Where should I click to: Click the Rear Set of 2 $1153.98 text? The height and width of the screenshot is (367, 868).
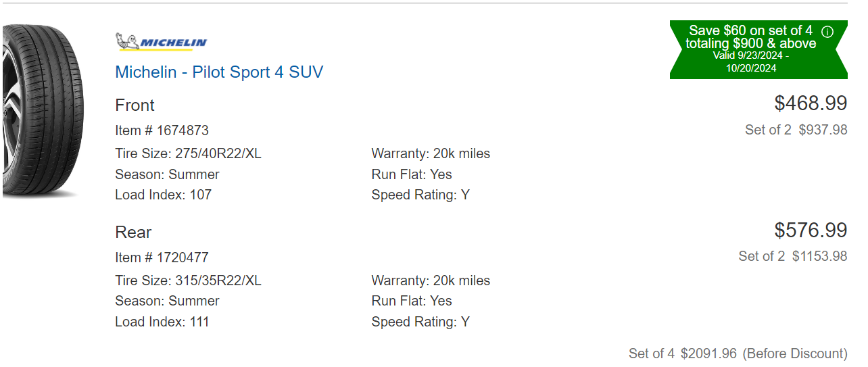793,256
